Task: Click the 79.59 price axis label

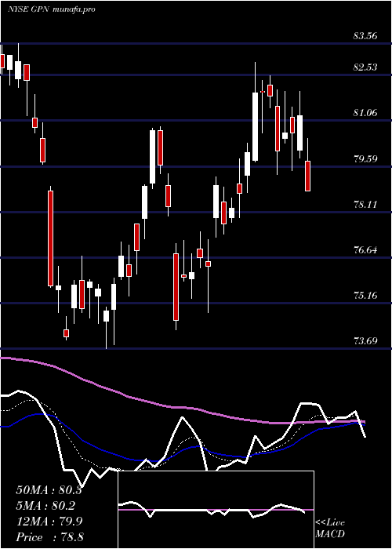Action: coord(365,158)
